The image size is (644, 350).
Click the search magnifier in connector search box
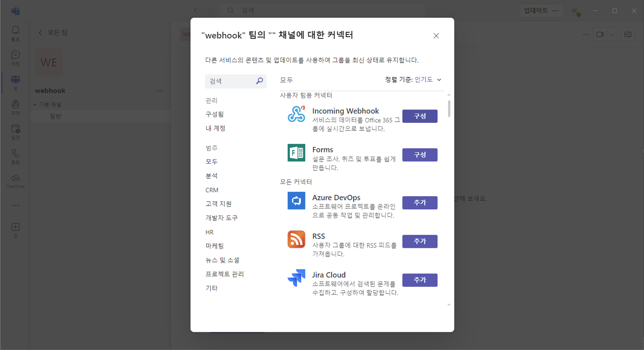point(260,81)
